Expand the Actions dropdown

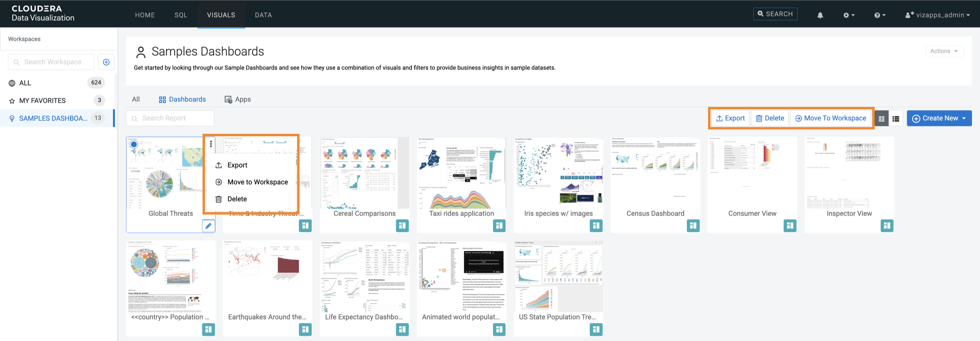click(x=944, y=51)
